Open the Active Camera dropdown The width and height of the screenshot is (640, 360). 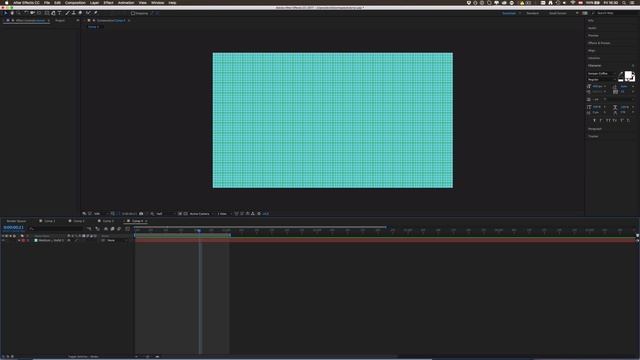coord(200,213)
